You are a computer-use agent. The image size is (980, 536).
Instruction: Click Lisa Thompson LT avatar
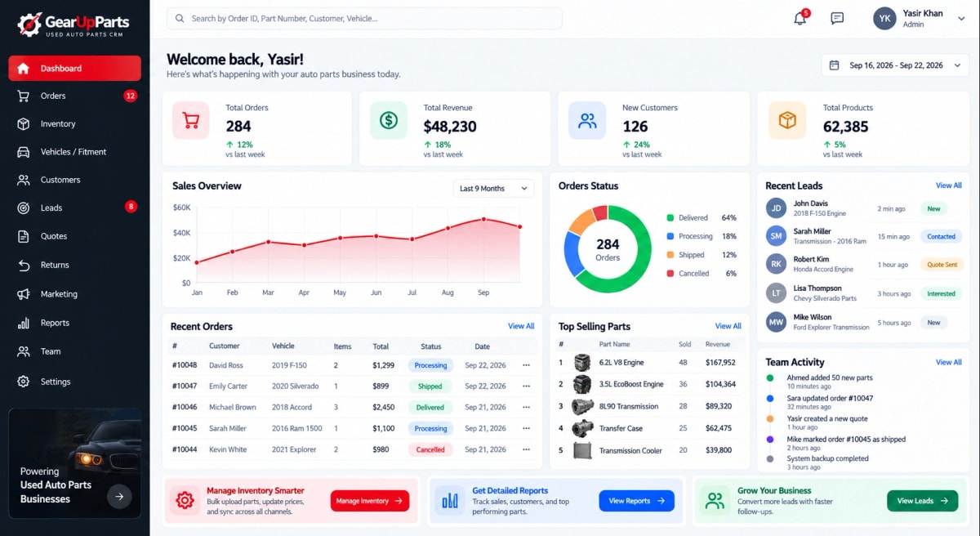pyautogui.click(x=776, y=293)
